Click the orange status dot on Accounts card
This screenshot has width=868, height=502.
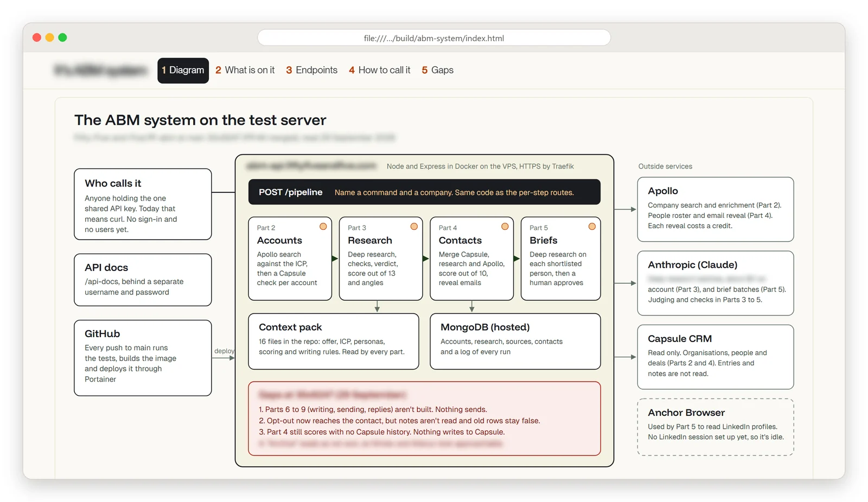pyautogui.click(x=323, y=227)
